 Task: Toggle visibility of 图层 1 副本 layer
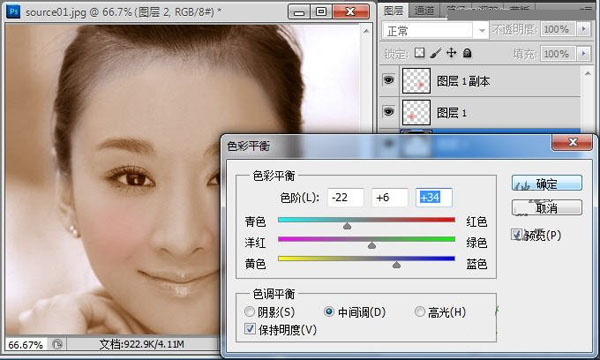[x=389, y=80]
